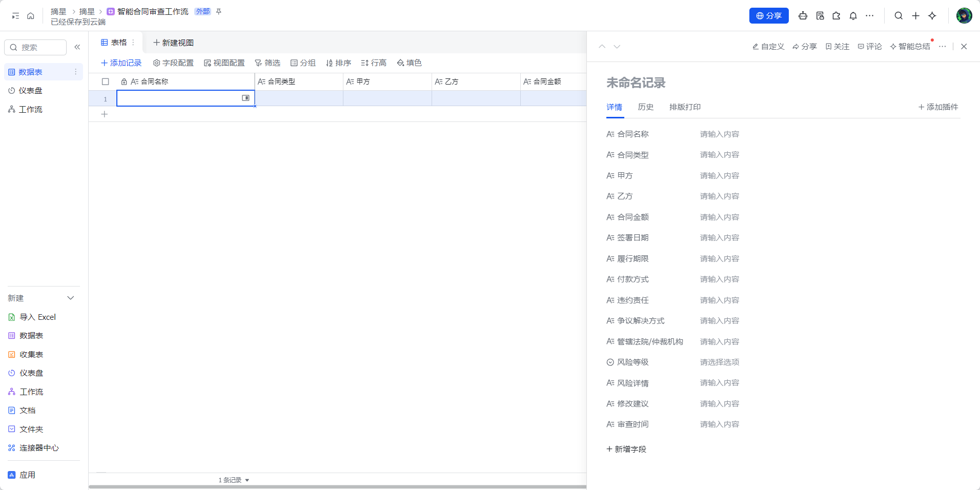This screenshot has width=980, height=490.
Task: Collapse the left sidebar with the double-chevron
Action: [77, 47]
